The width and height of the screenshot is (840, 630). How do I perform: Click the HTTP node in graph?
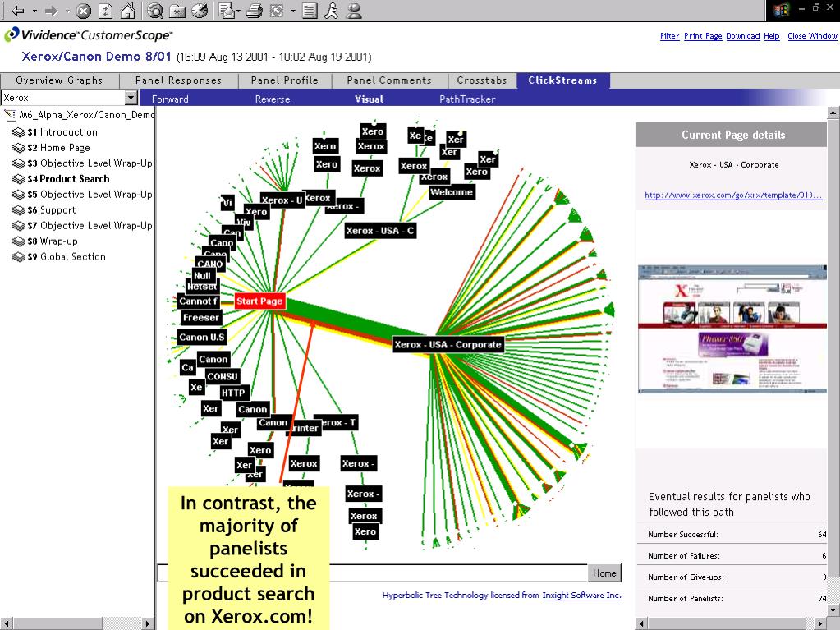click(x=233, y=393)
